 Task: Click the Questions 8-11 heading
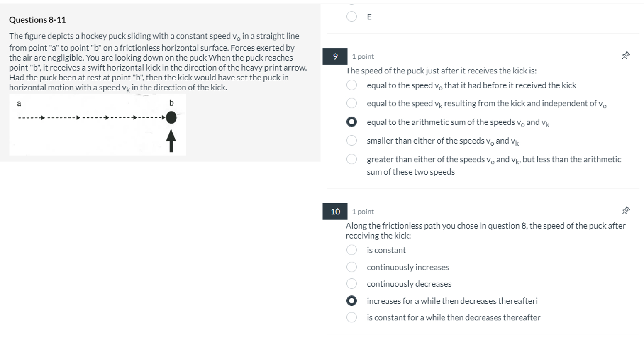pos(37,19)
